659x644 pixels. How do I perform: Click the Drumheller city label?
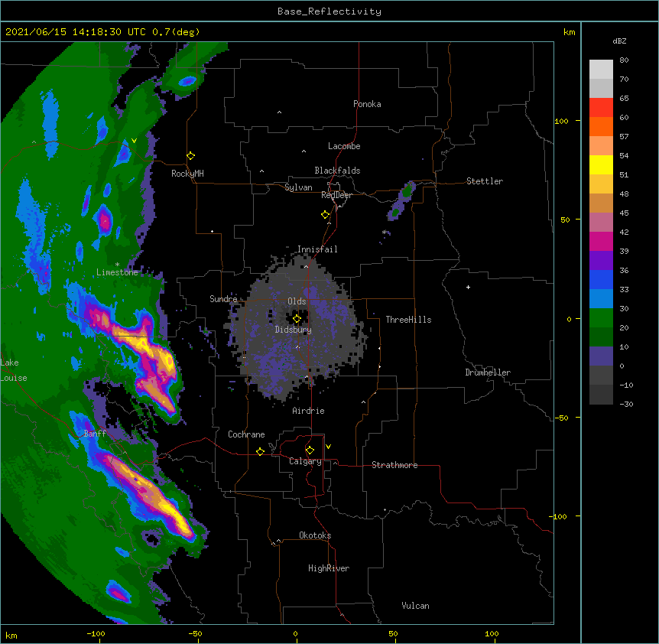pyautogui.click(x=488, y=372)
